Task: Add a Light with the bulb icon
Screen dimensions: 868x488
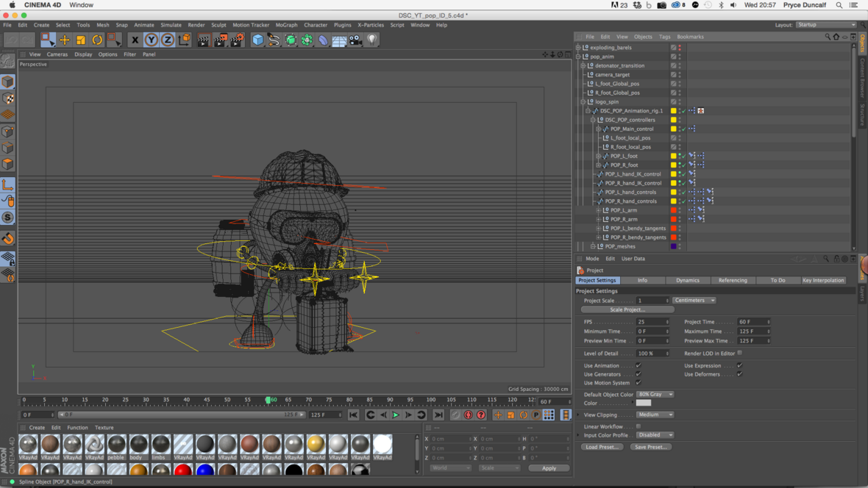Action: (x=372, y=40)
